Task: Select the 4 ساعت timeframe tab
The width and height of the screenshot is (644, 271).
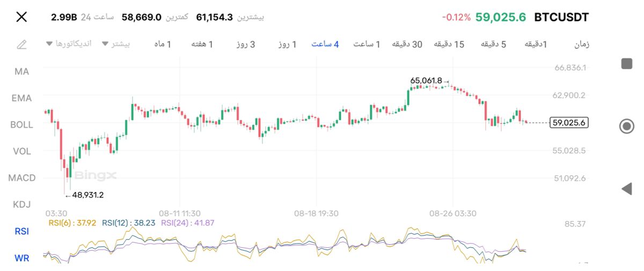Action: [x=325, y=44]
